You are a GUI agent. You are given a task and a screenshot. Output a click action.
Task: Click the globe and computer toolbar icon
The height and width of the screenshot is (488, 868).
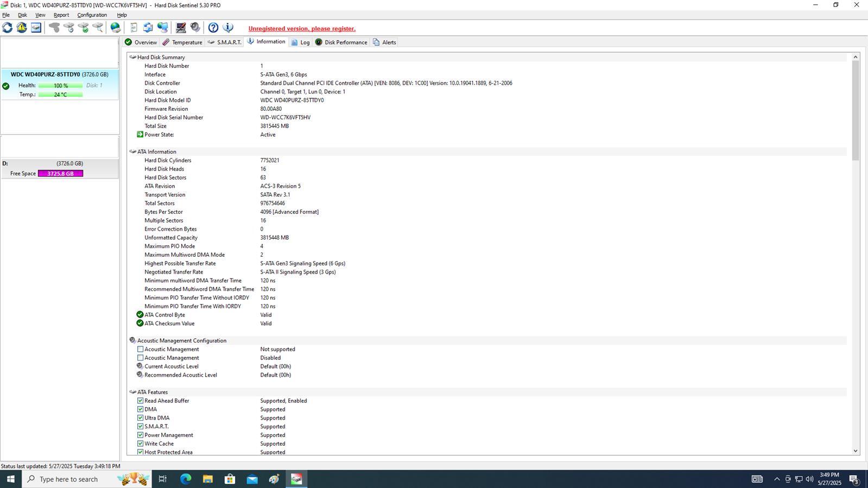coord(162,28)
